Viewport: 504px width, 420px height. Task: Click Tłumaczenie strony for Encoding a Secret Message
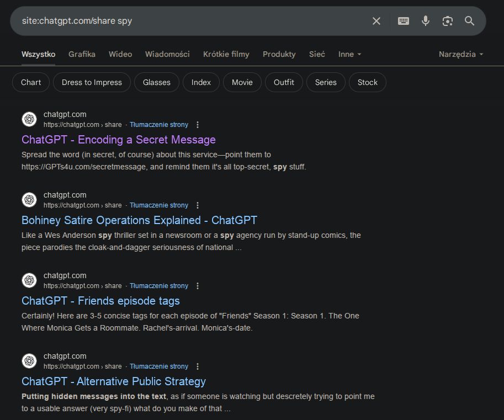[159, 125]
